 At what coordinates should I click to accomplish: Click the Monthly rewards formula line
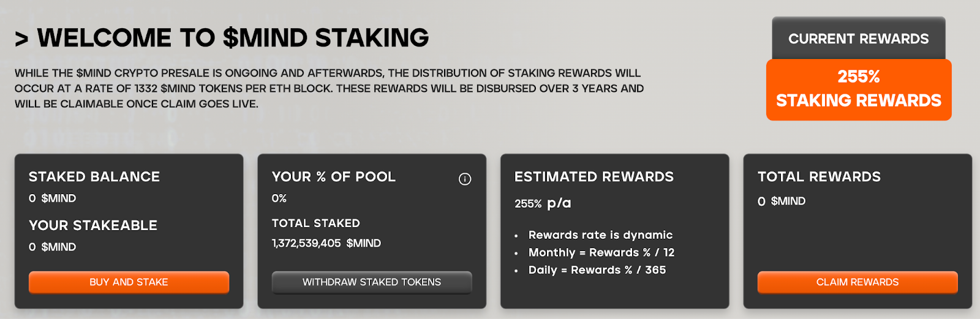pos(601,252)
